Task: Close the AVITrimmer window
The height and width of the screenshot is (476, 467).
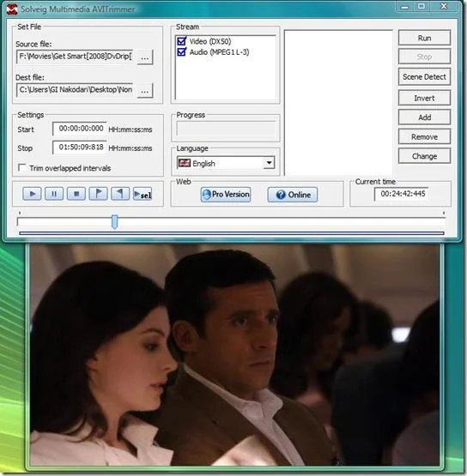Action: tap(444, 7)
